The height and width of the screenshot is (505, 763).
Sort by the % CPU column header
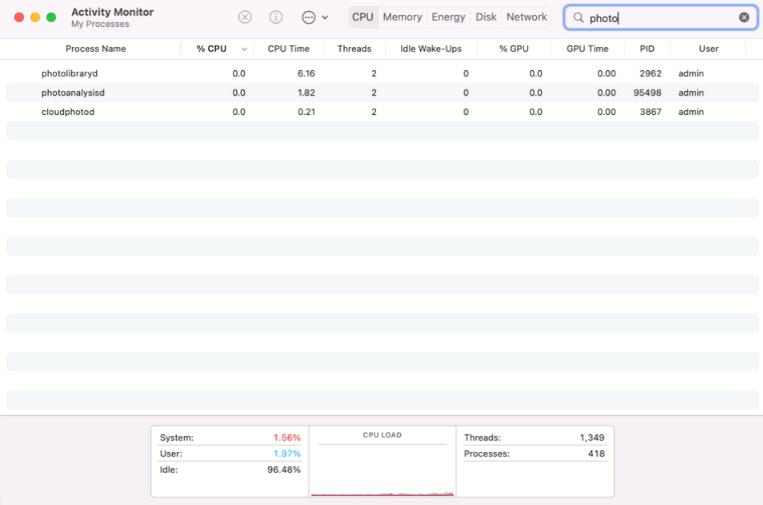coord(212,49)
